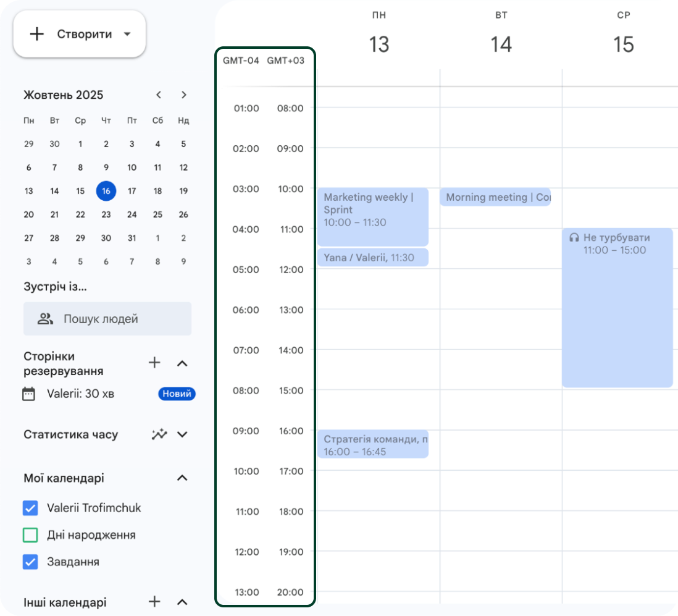Click the people icon in Пошук людей
The height and width of the screenshot is (616, 678).
coord(45,319)
